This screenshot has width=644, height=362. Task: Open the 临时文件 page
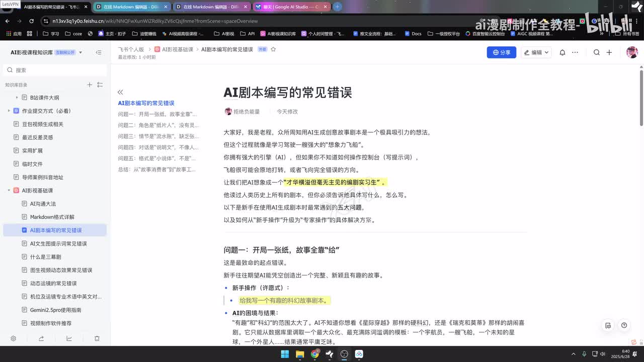(32, 164)
